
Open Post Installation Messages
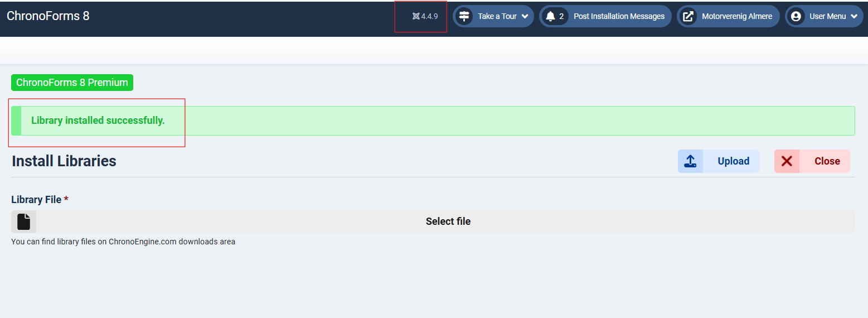(619, 16)
